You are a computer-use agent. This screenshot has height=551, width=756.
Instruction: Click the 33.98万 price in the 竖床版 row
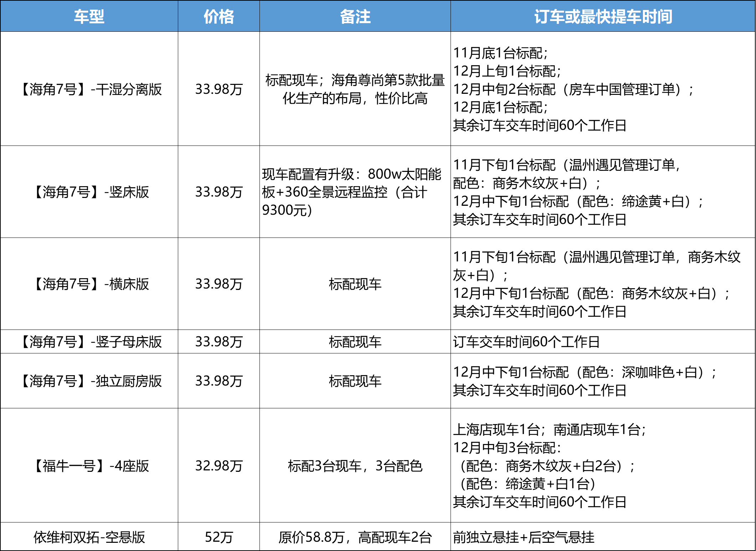pos(219,192)
